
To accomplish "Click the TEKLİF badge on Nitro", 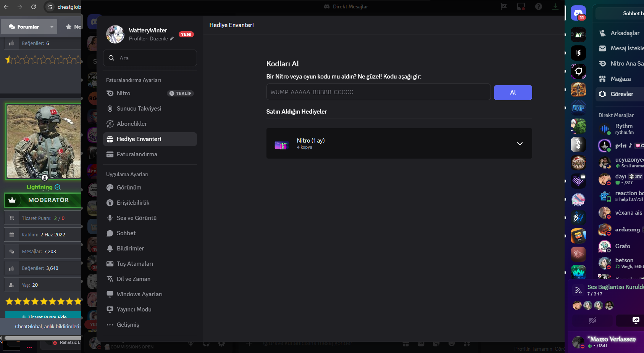I will (181, 93).
